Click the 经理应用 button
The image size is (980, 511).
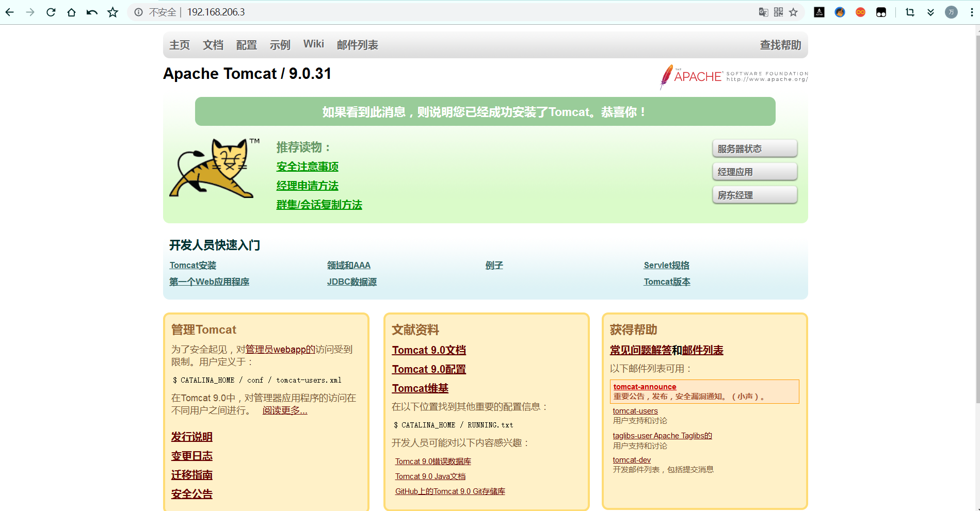(754, 172)
